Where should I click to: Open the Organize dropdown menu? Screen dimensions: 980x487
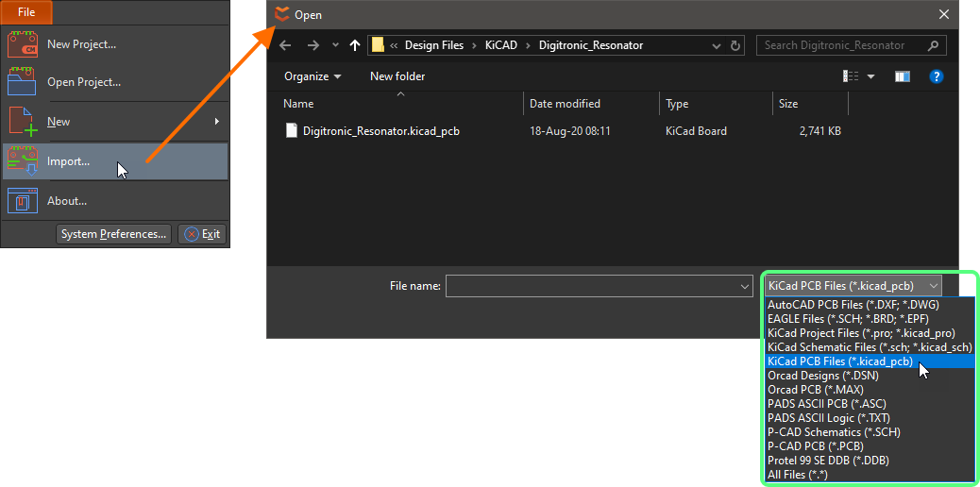click(313, 76)
